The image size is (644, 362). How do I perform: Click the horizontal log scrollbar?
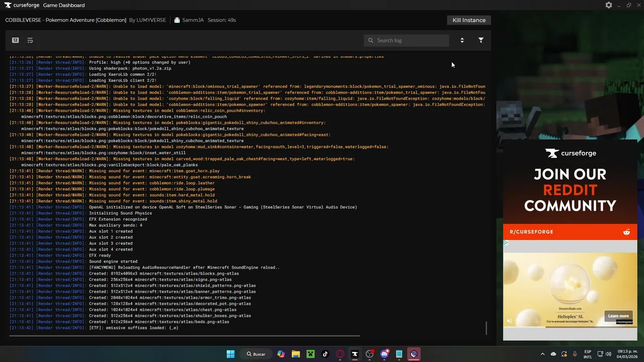184,336
